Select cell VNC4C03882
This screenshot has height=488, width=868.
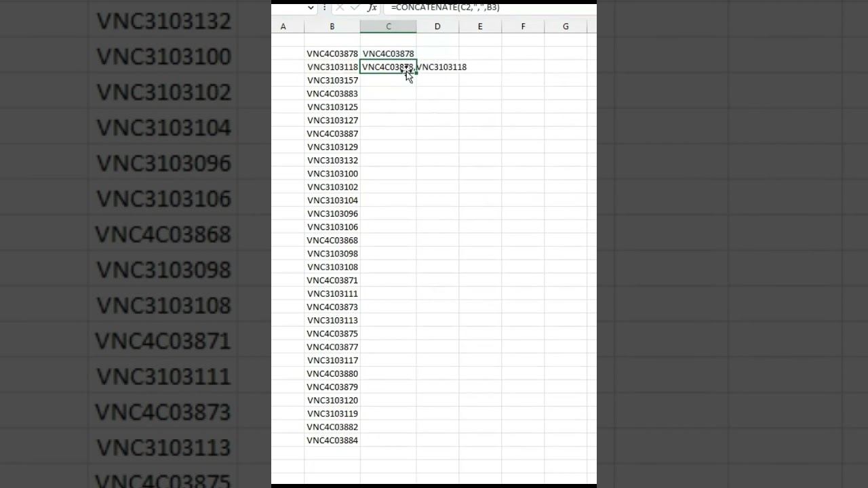click(332, 427)
